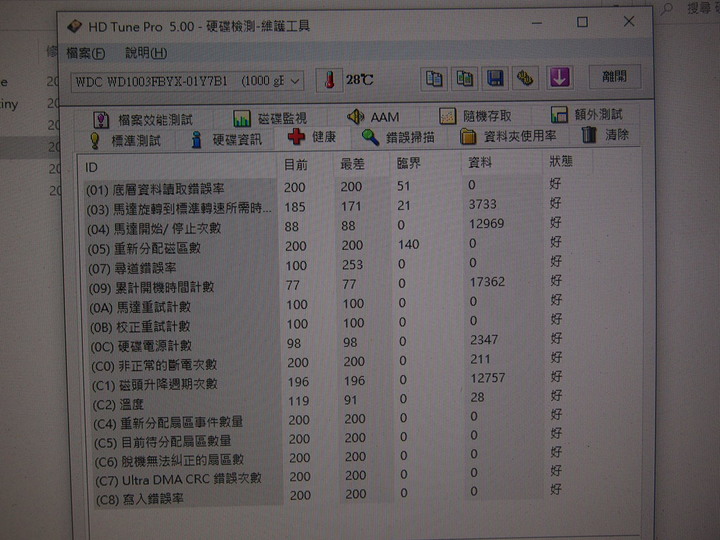This screenshot has width=720, height=540.
Task: Click data value 12757 in load cycle row
Action: pos(488,378)
